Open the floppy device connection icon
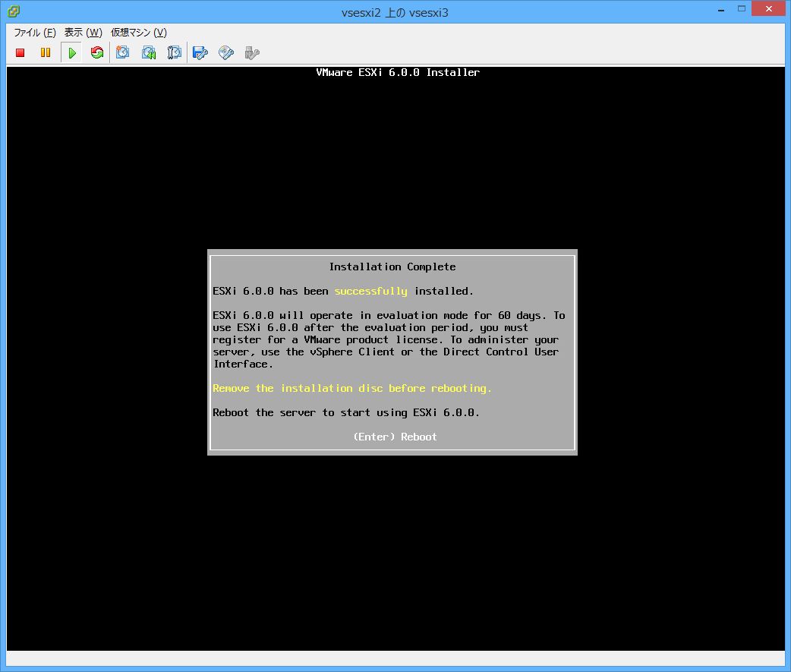 click(200, 52)
